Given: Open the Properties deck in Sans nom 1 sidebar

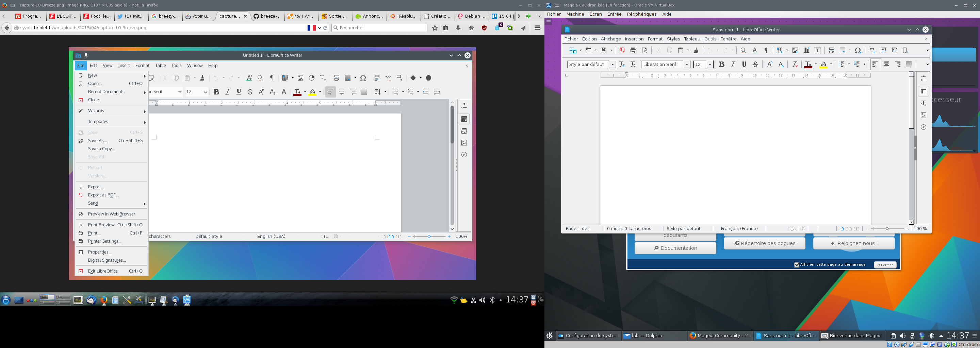Looking at the screenshot, I should coord(923,91).
